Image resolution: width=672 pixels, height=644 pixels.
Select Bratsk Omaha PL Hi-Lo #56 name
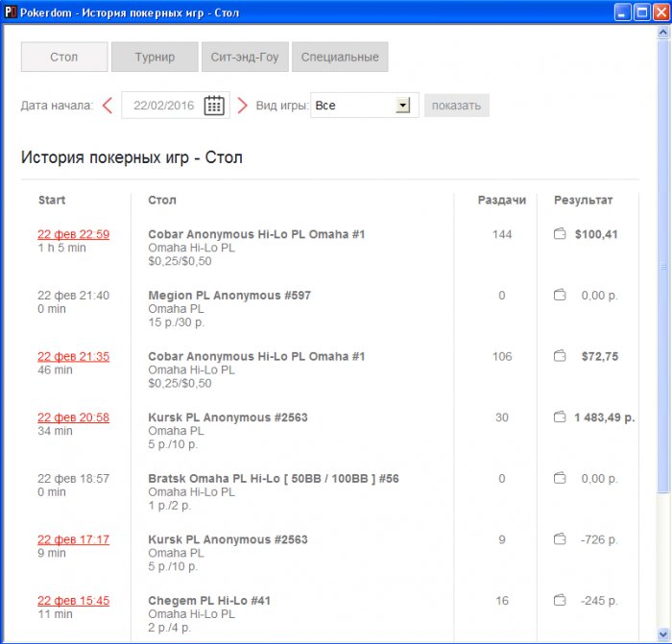click(x=274, y=479)
